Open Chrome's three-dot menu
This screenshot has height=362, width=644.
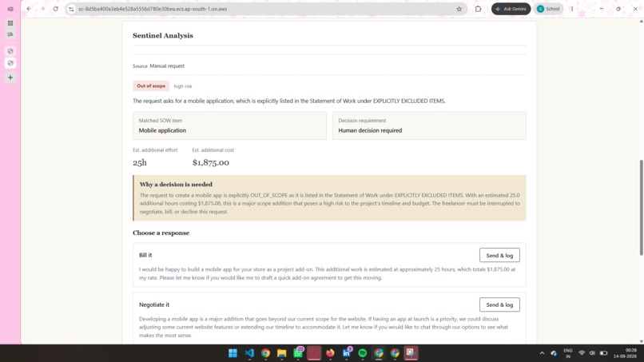pyautogui.click(x=572, y=9)
